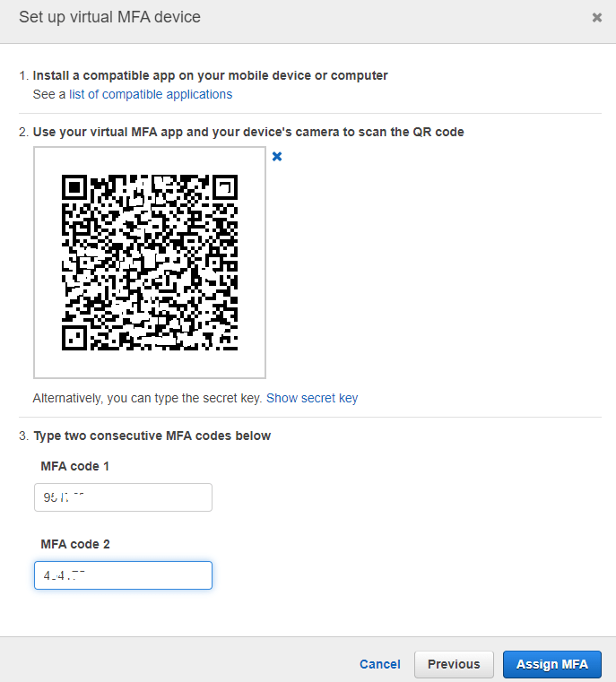Click the Alternatively type the secret key text
Screen dimensions: 616x682
pyautogui.click(x=147, y=398)
